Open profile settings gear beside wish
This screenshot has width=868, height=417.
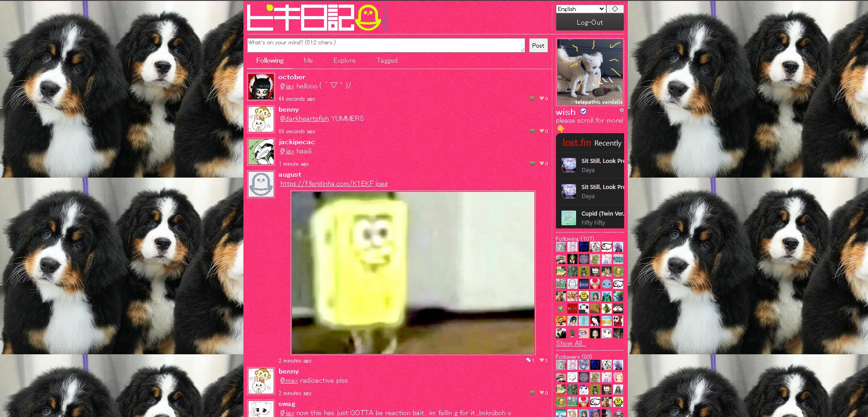click(x=621, y=110)
